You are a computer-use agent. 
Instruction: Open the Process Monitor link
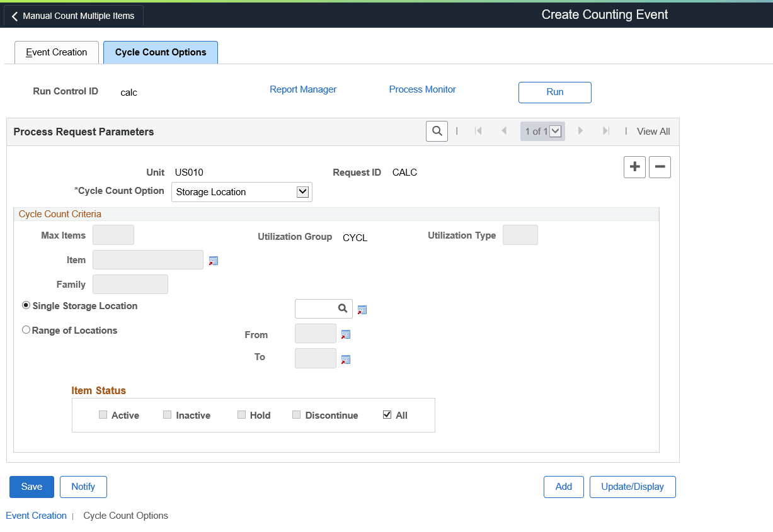pos(422,89)
